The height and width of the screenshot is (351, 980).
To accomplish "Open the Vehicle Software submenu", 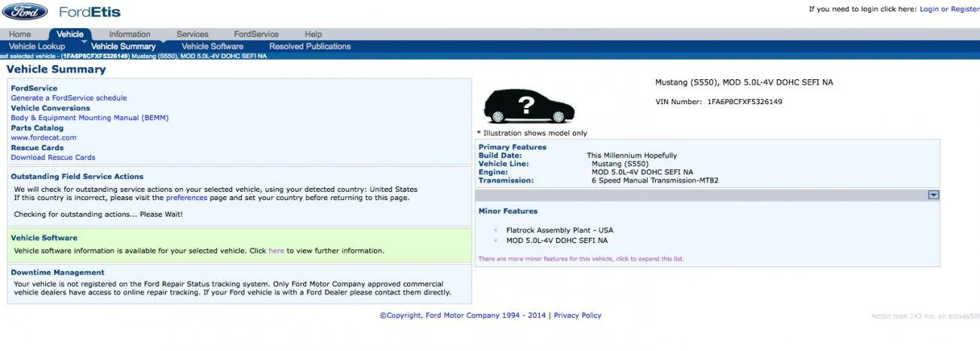I will click(x=213, y=46).
